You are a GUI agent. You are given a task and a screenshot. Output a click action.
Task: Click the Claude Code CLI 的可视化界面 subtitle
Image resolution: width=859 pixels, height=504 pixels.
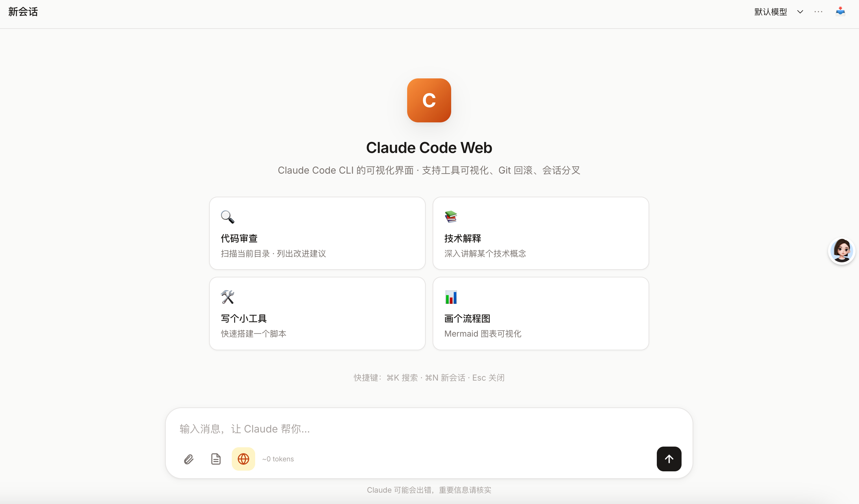pos(429,170)
